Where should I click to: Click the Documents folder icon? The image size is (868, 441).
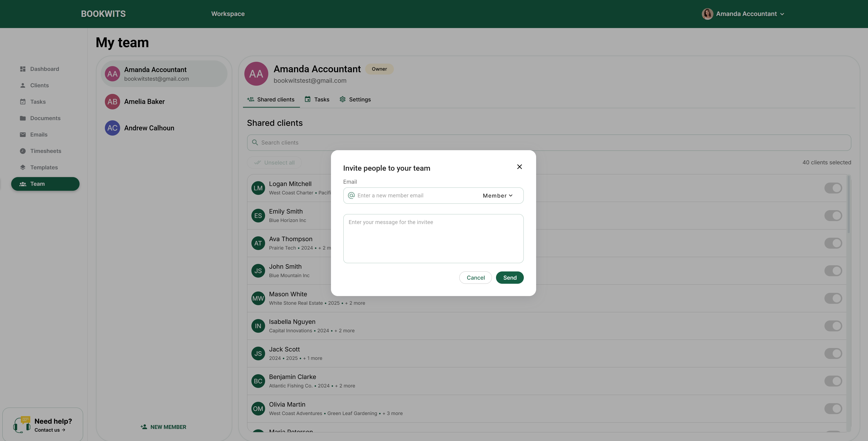point(23,118)
